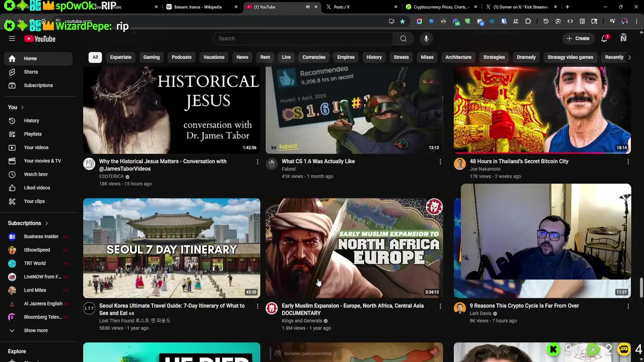Screen dimensions: 644x362
Task: Open Fabssi channel link
Action: (288, 169)
